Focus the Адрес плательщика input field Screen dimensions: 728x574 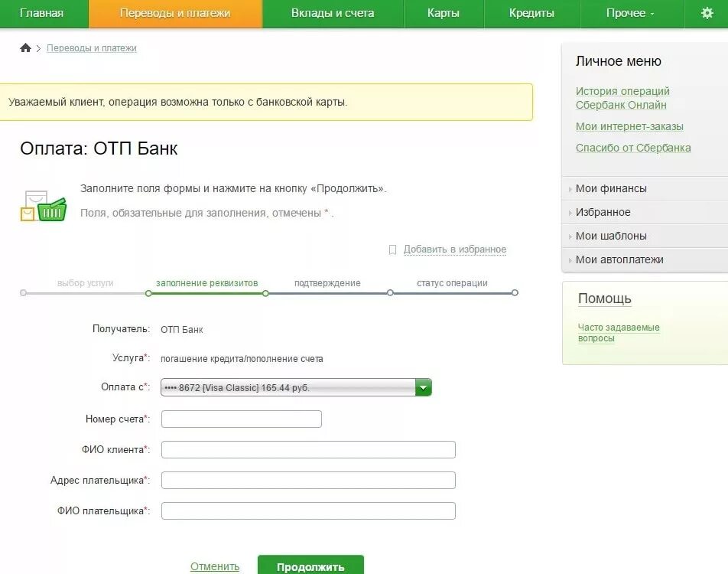[308, 480]
